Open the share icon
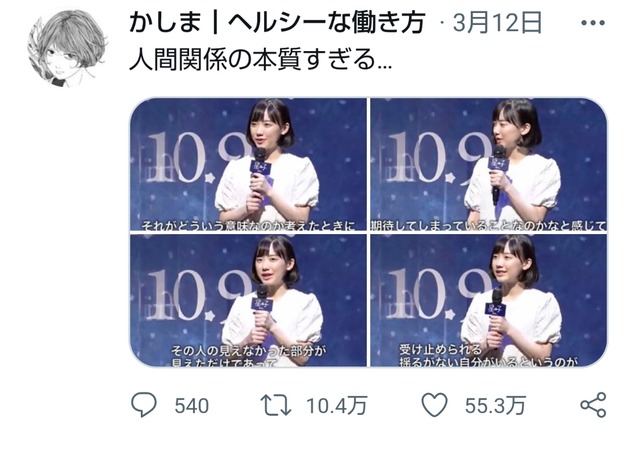 [593, 405]
